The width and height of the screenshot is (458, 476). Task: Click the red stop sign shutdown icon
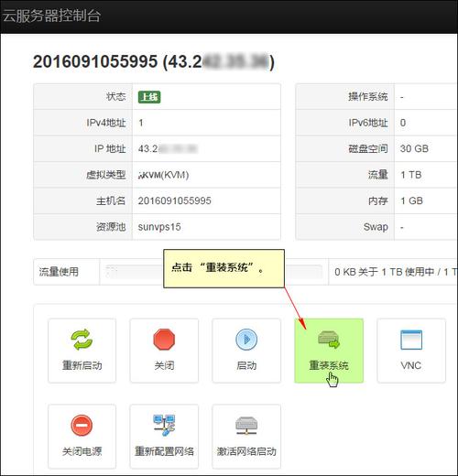click(x=164, y=340)
